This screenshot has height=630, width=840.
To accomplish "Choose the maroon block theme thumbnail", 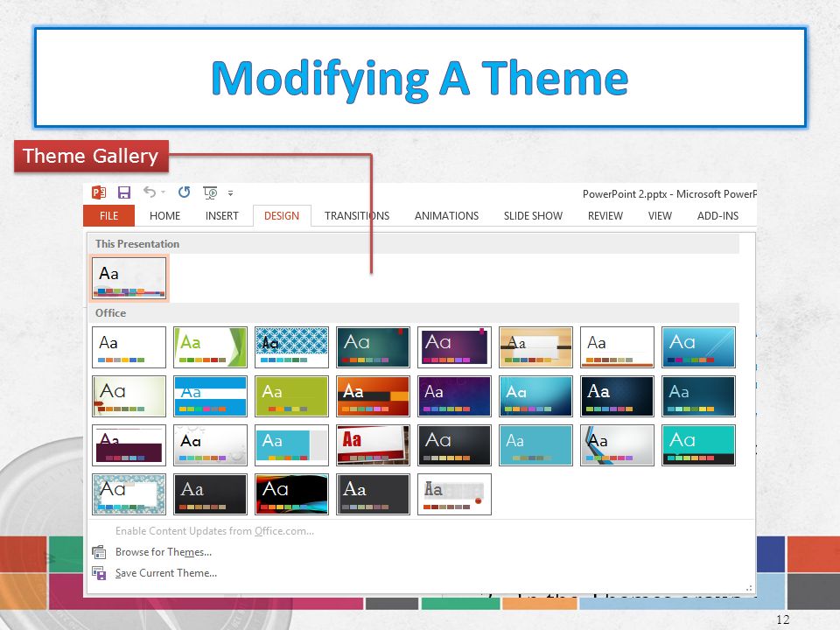I will tap(129, 445).
